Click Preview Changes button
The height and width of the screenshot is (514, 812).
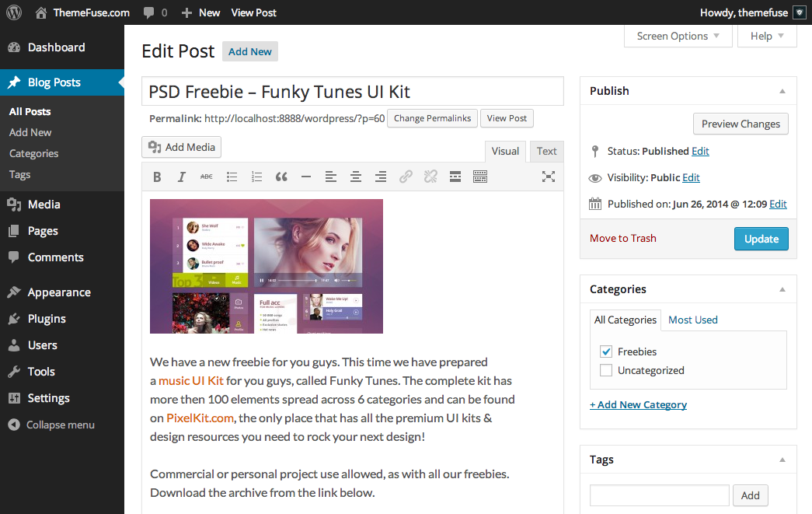[741, 124]
